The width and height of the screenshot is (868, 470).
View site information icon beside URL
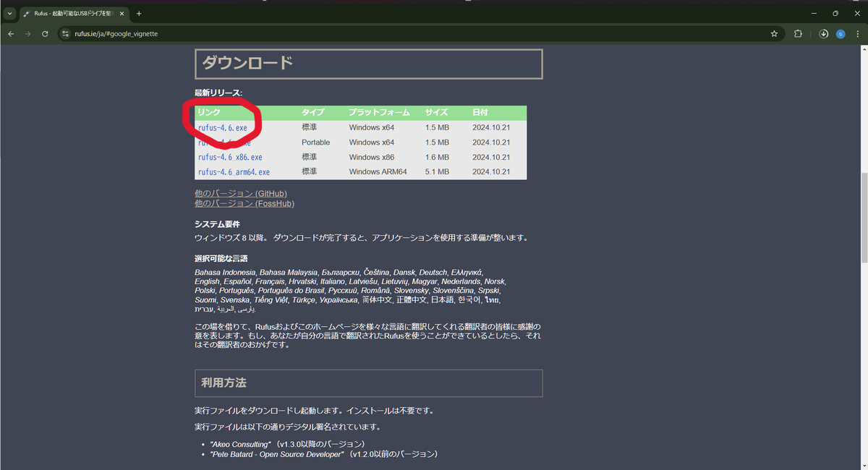(x=65, y=33)
